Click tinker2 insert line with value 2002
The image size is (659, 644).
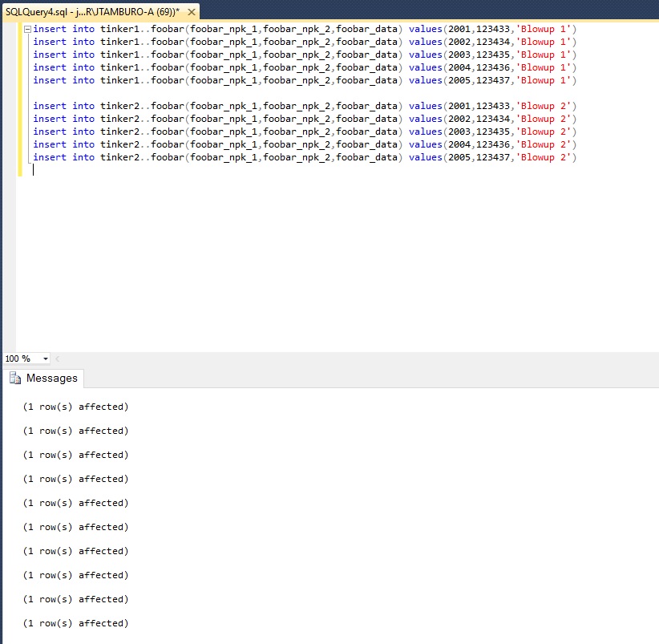305,119
